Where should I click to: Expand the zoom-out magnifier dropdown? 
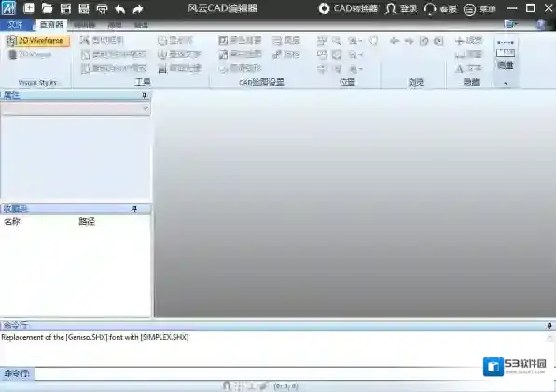[354, 55]
